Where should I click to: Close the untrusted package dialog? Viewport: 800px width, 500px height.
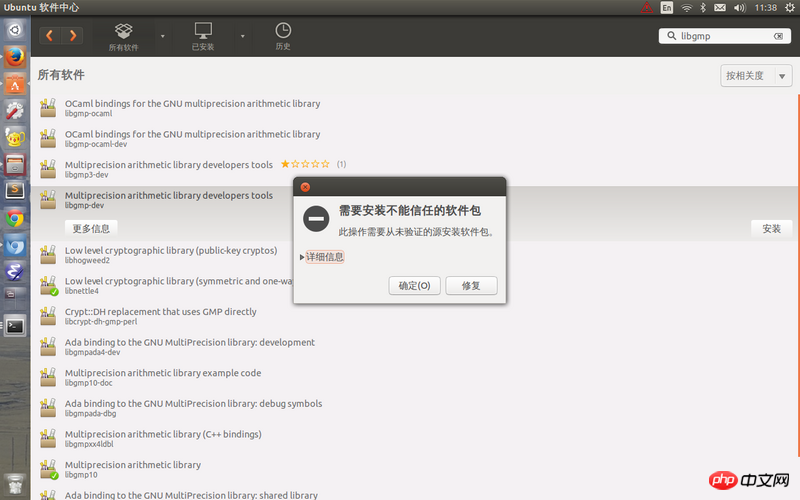(x=305, y=187)
